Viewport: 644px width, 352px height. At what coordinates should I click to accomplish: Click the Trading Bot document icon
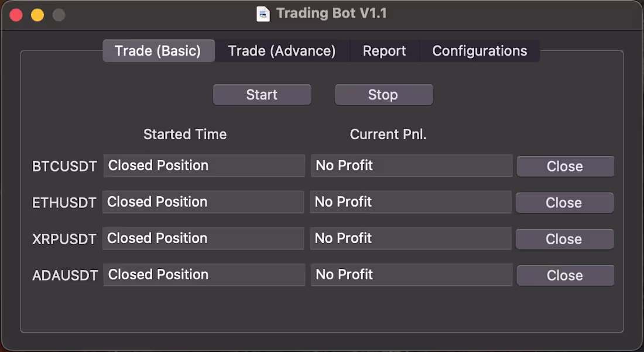(x=263, y=13)
